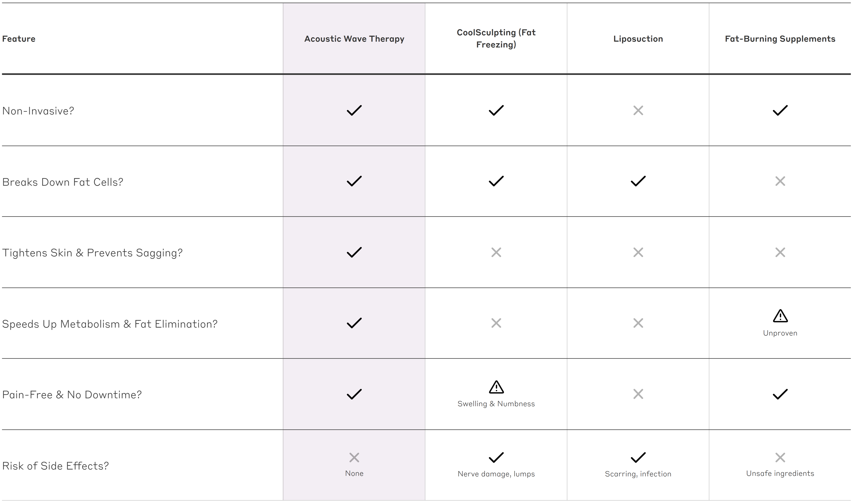This screenshot has height=504, width=855.
Task: Click X icon above Unsafe ingredients
Action: tap(780, 457)
